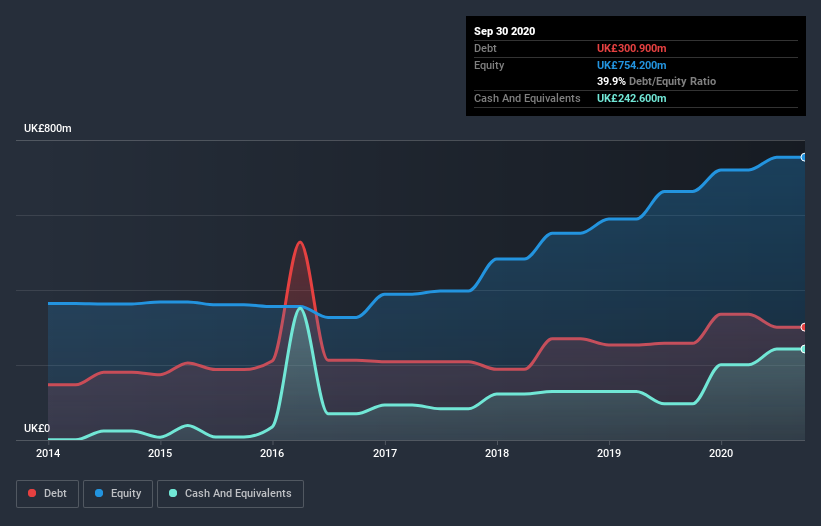This screenshot has width=821, height=526.
Task: Click the teal cash peak in 2016
Action: pos(299,308)
